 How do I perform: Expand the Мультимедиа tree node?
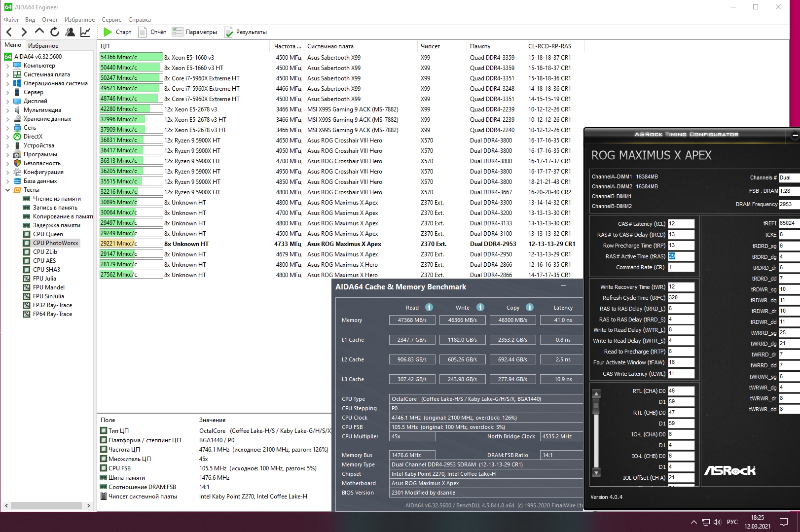coord(7,110)
